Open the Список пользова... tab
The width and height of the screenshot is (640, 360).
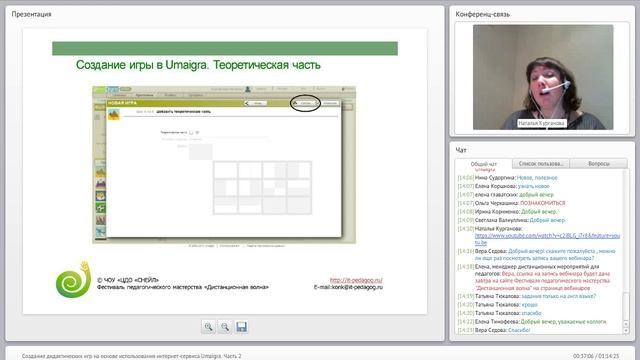[x=541, y=164]
